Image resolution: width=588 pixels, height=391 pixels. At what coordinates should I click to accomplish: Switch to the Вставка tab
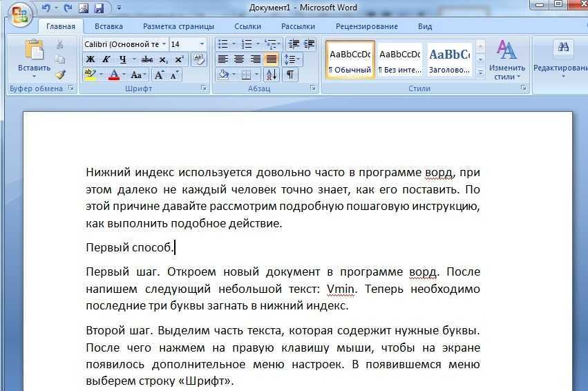[x=108, y=27]
